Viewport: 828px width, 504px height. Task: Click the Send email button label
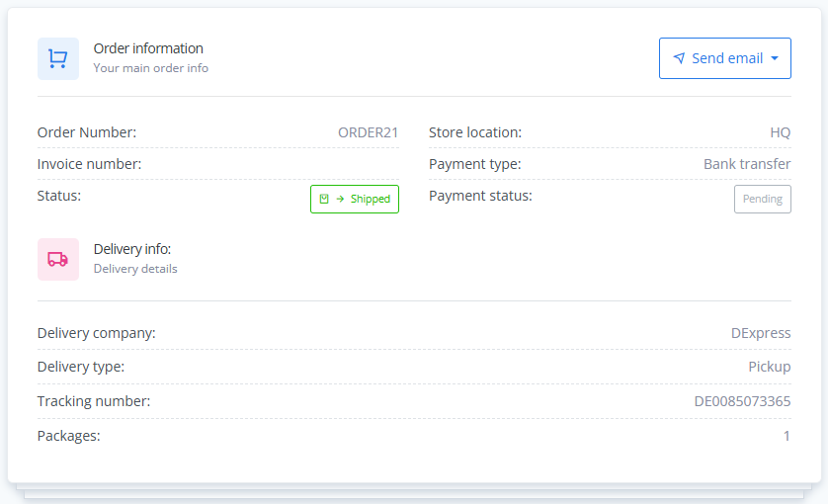(x=727, y=58)
